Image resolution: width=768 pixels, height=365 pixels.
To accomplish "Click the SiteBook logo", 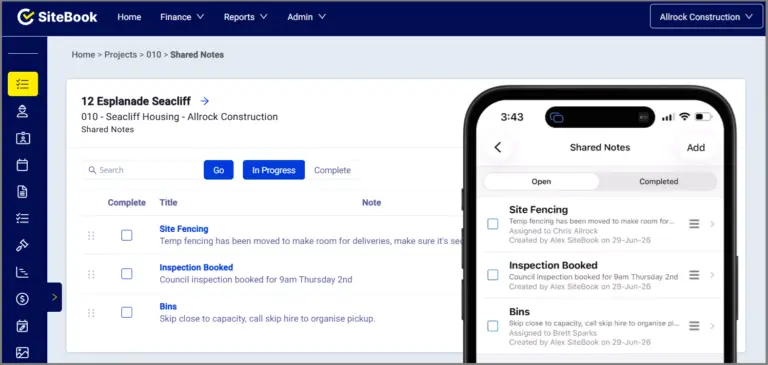I will point(57,17).
